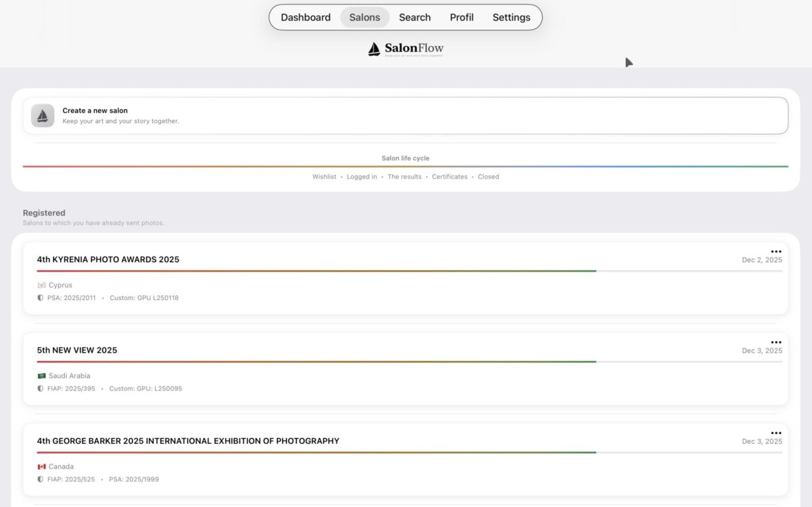Click the shield icon next to FIAP: 2025/525
This screenshot has width=812, height=507.
pyautogui.click(x=41, y=480)
